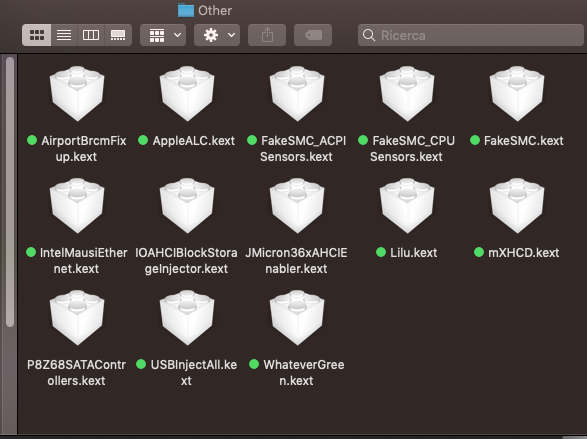Select the IOAHCIBlockStorageInjector.kext brick icon

click(187, 205)
